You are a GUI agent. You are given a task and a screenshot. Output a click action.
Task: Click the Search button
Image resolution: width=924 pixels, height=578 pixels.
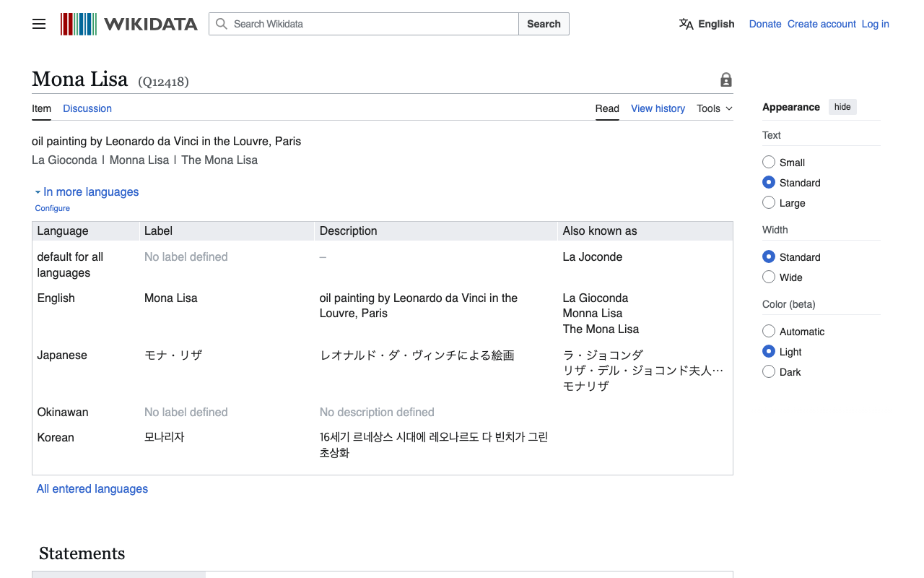(543, 24)
